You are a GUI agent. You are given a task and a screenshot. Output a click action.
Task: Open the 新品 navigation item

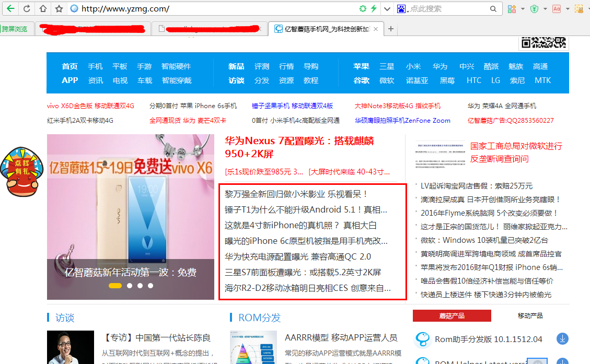click(x=236, y=66)
